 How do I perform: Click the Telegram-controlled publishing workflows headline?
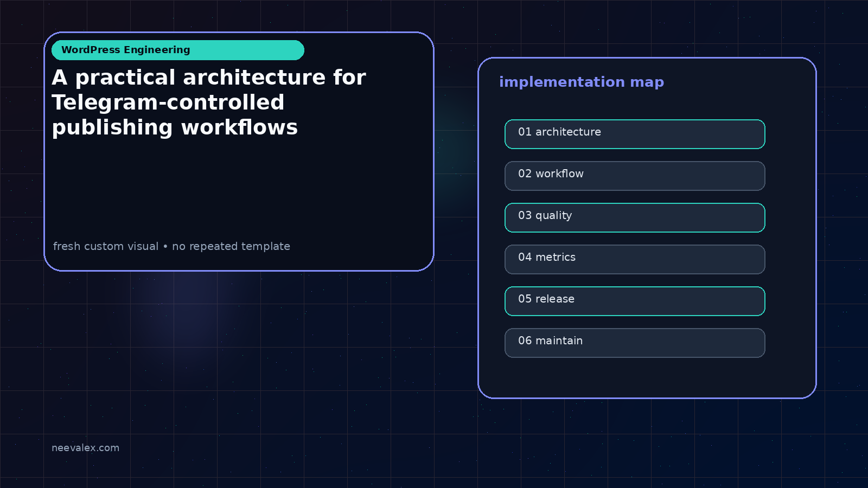pos(209,102)
